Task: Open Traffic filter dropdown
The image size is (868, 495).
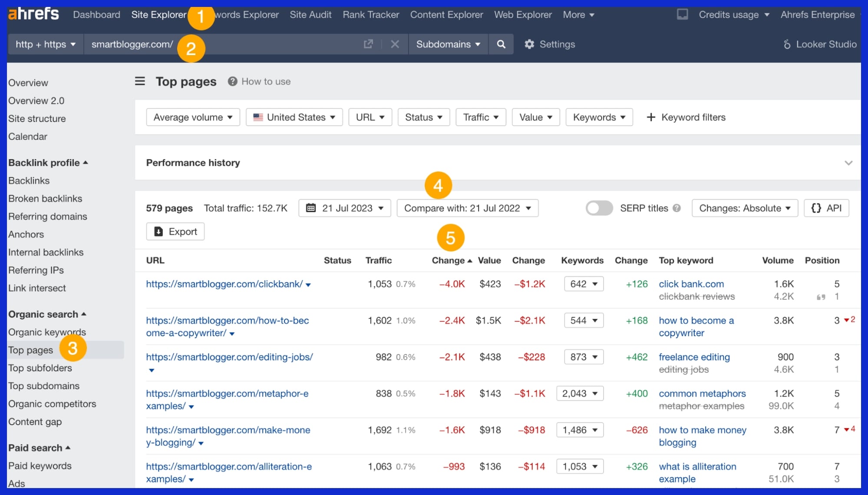Action: 481,117
